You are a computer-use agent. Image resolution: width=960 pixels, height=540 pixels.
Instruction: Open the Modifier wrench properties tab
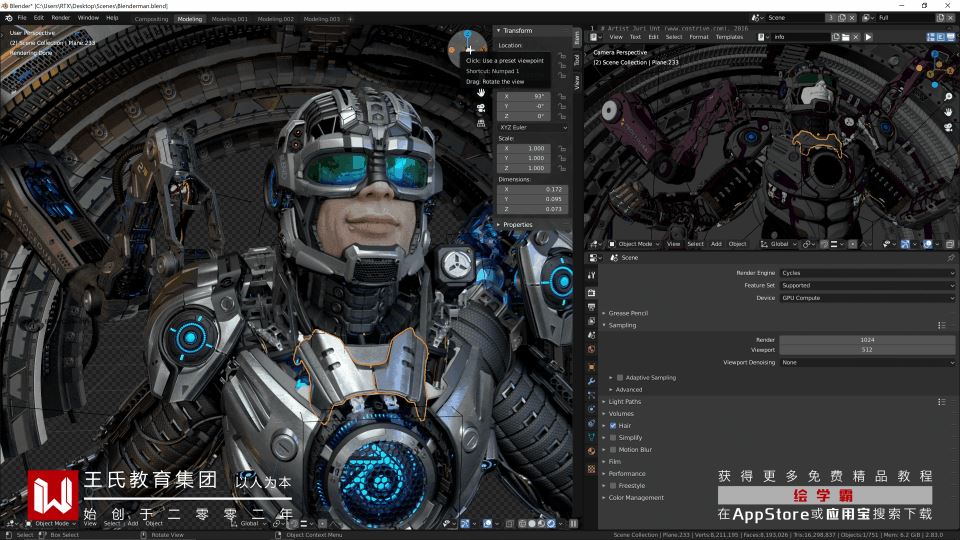point(591,381)
